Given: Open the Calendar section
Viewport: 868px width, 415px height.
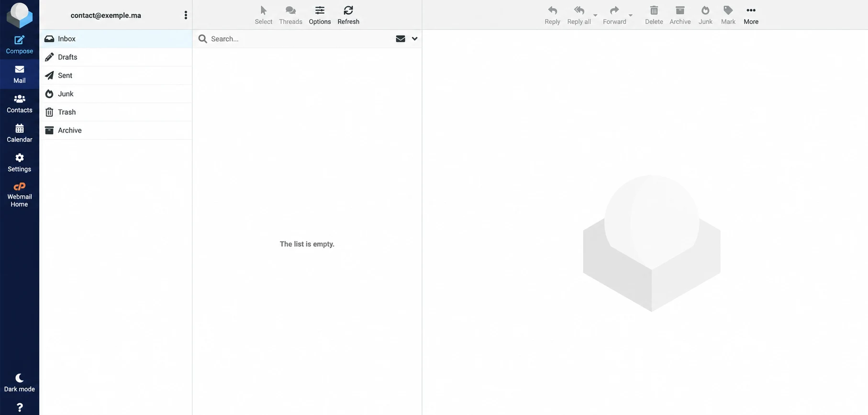Looking at the screenshot, I should (x=20, y=133).
